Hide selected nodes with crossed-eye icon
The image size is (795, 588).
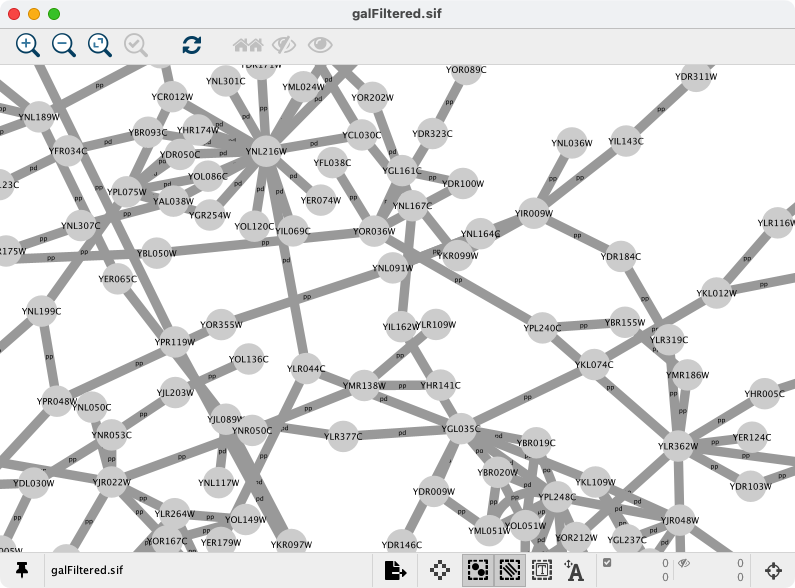(284, 44)
